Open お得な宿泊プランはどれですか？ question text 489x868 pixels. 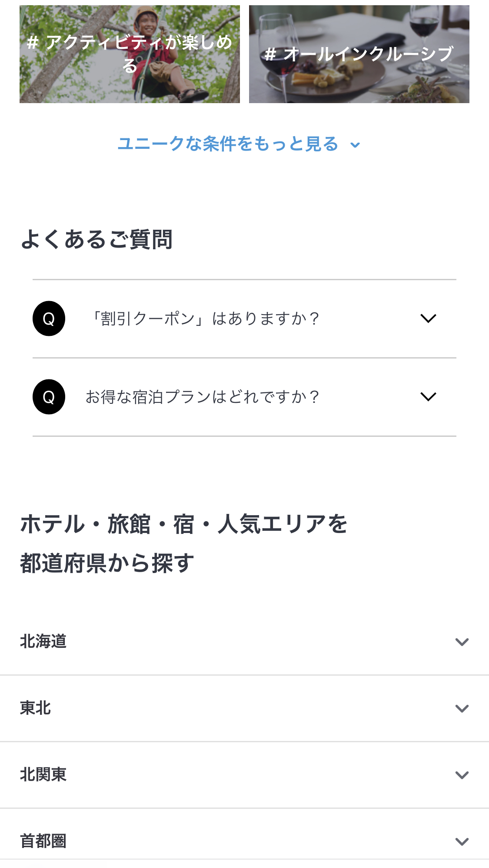tap(203, 397)
